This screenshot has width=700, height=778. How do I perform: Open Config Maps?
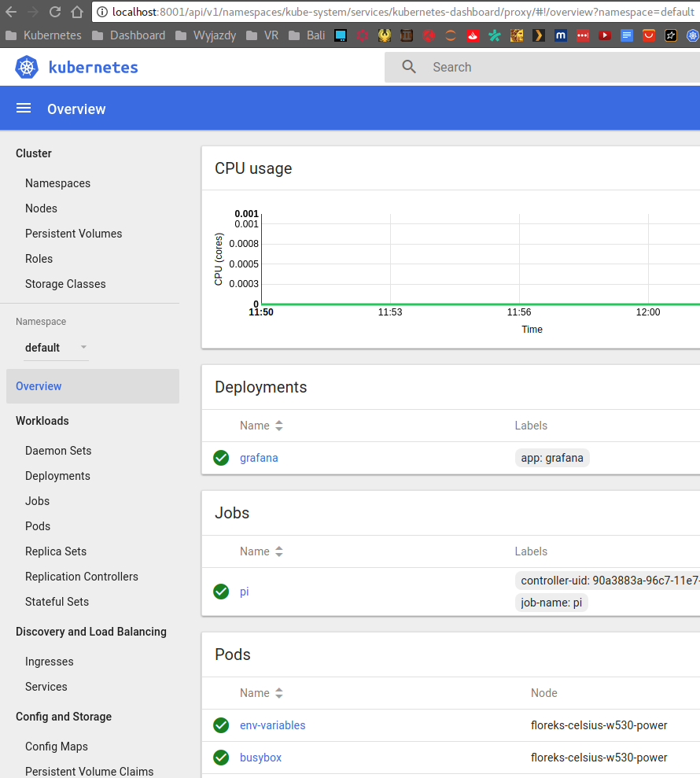click(x=57, y=747)
